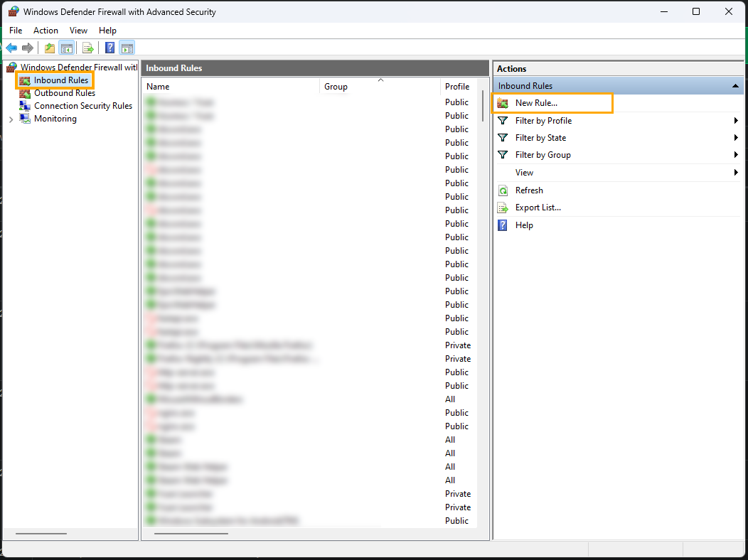Viewport: 748px width, 560px height.
Task: Open the View menu in menu bar
Action: 78,31
